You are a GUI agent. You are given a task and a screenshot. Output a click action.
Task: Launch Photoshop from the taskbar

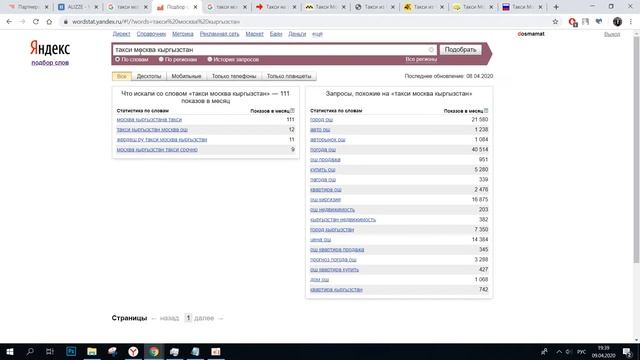[71, 351]
